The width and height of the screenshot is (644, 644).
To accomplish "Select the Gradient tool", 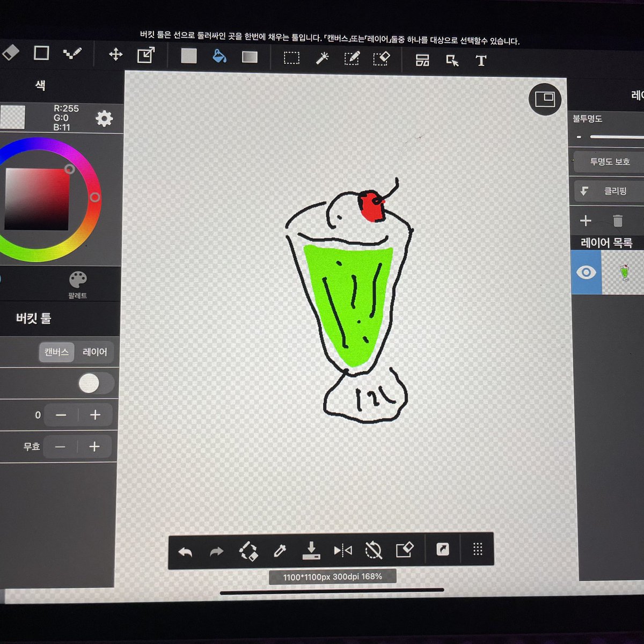I will (x=250, y=57).
